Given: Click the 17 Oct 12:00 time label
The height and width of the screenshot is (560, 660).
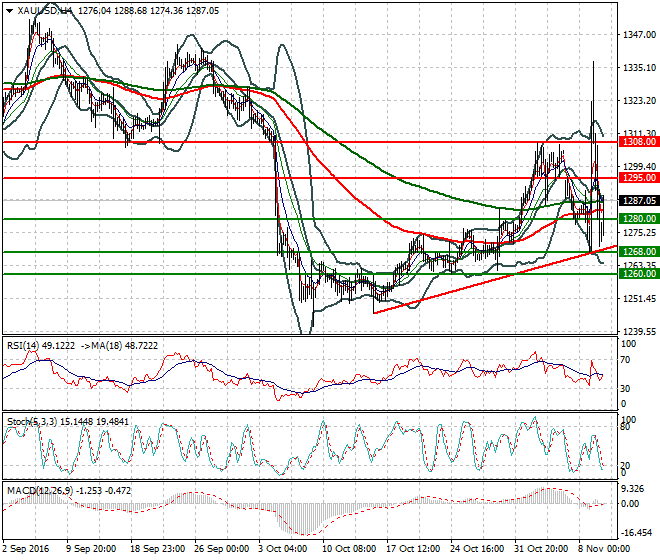Looking at the screenshot, I should tap(413, 549).
